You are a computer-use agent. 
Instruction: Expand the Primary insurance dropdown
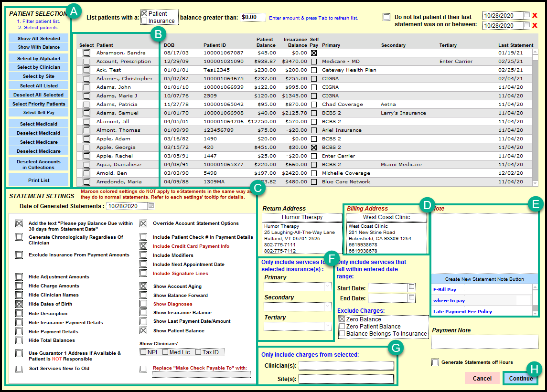(327, 286)
